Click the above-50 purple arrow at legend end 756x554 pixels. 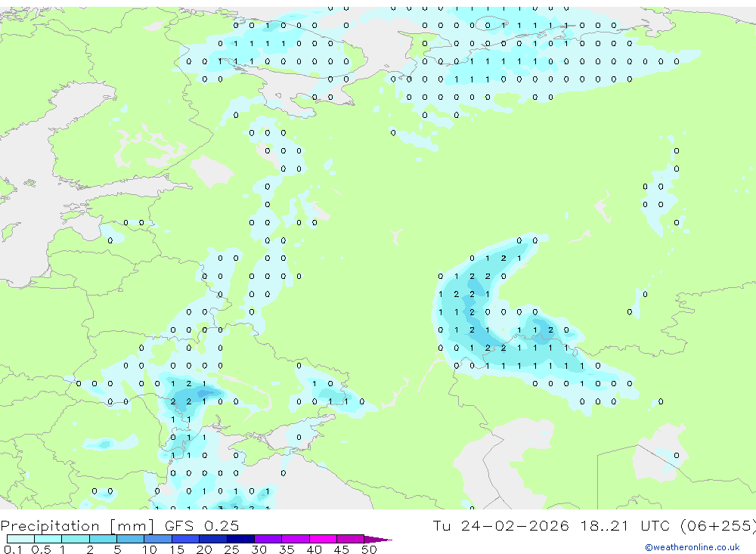(x=378, y=539)
